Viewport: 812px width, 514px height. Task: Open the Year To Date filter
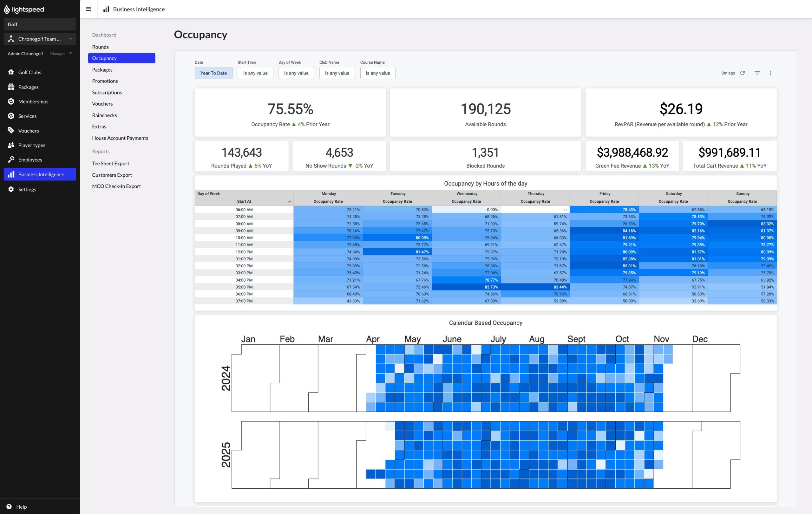pos(213,73)
